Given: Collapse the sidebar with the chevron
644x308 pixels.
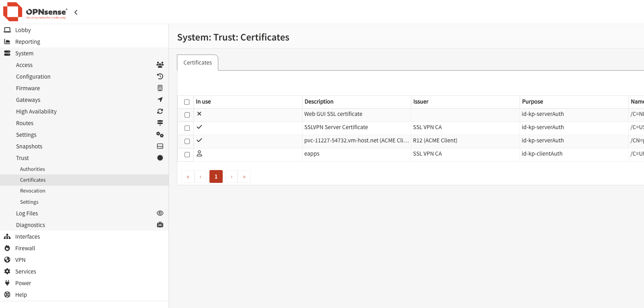Looking at the screenshot, I should [76, 12].
